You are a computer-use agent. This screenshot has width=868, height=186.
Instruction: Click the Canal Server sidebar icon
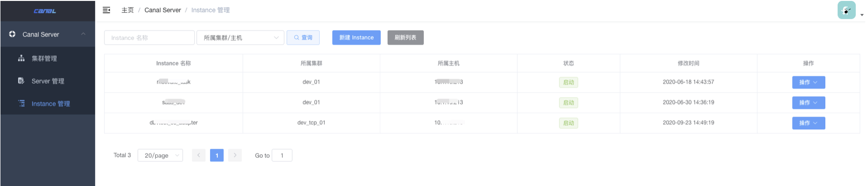(13, 34)
